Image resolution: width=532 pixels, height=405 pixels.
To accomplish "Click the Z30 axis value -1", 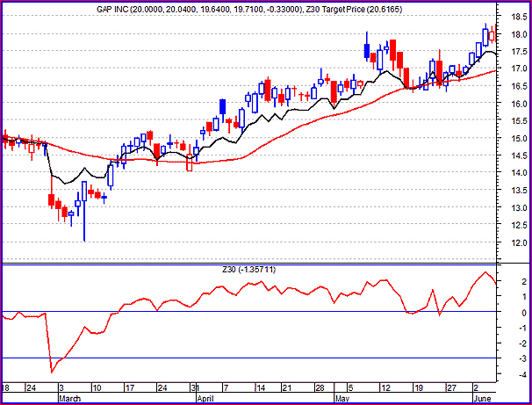I will 521,328.
